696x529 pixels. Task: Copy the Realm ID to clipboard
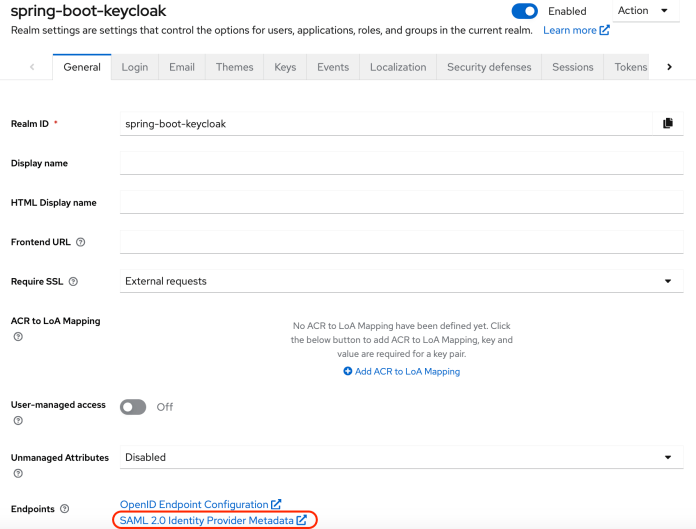667,123
